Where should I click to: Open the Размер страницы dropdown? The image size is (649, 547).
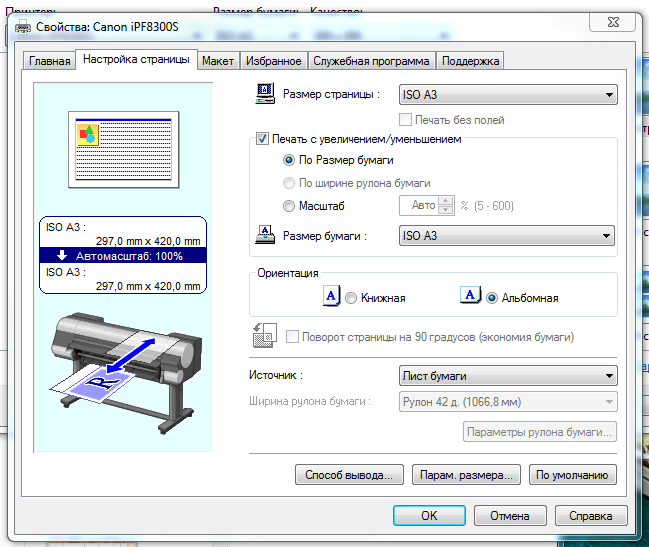coord(508,95)
